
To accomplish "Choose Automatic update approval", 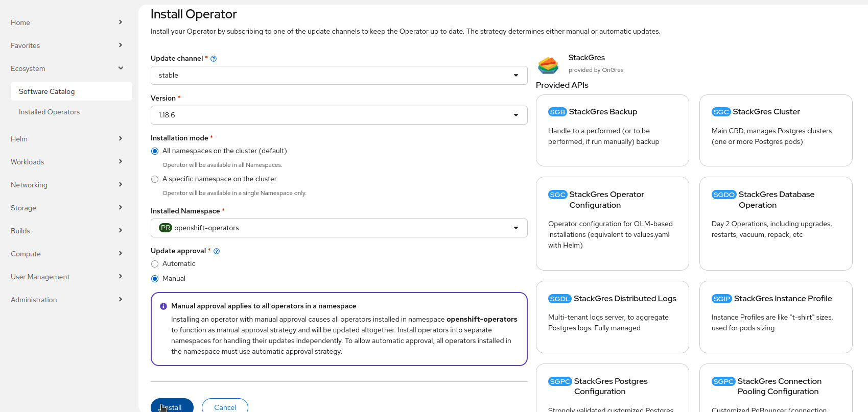I will [x=155, y=264].
